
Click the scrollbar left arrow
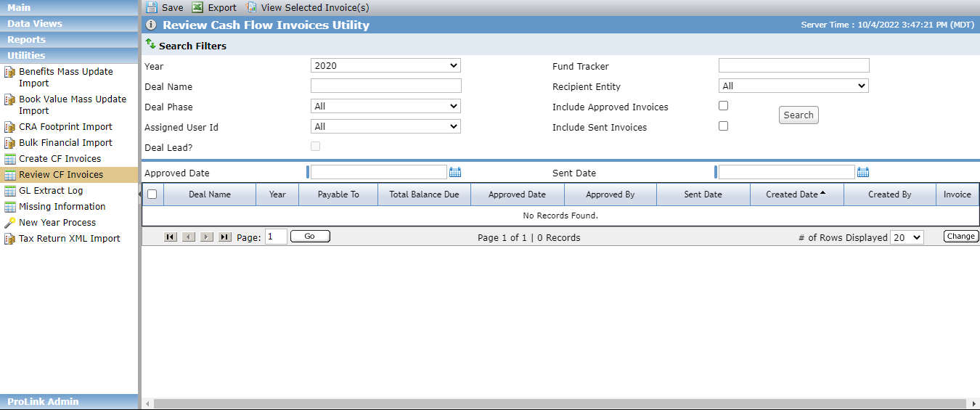pos(147,403)
